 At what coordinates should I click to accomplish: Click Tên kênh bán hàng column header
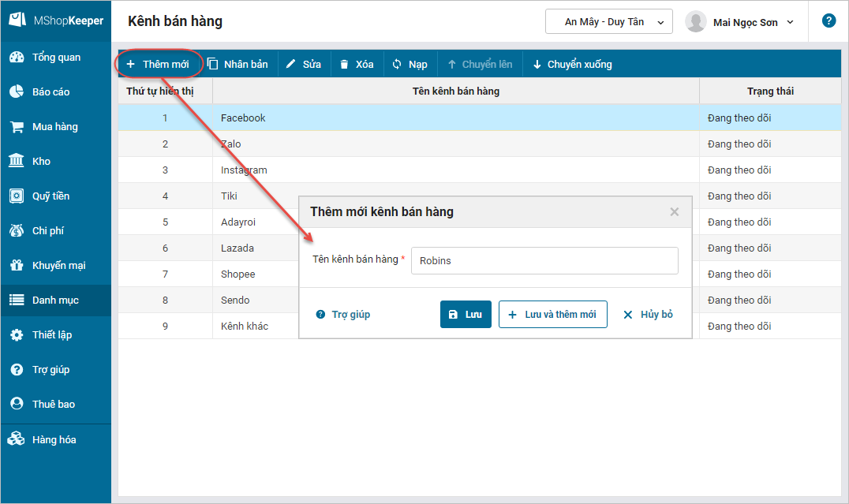click(456, 91)
